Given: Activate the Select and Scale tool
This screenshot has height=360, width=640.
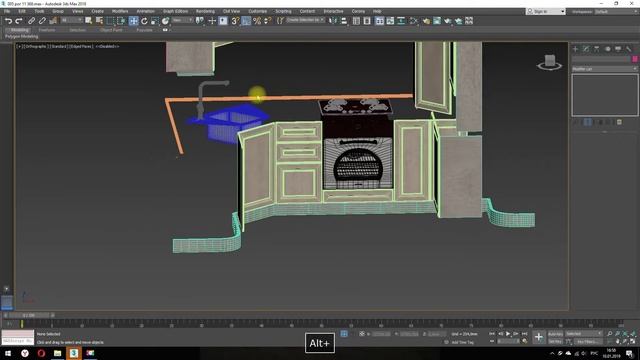Looking at the screenshot, I should point(155,21).
